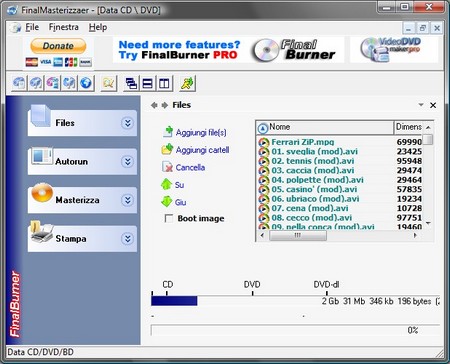Click the Cancella link
This screenshot has height=364, width=450.
190,167
